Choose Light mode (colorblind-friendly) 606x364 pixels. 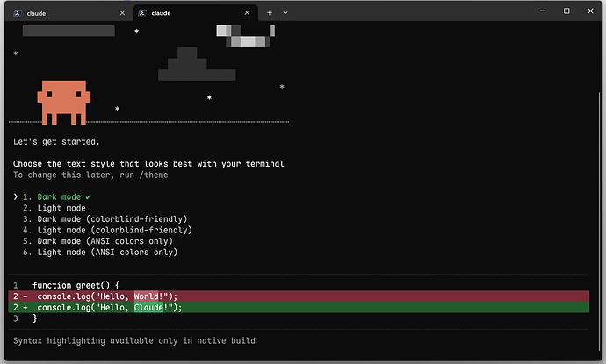(107, 230)
